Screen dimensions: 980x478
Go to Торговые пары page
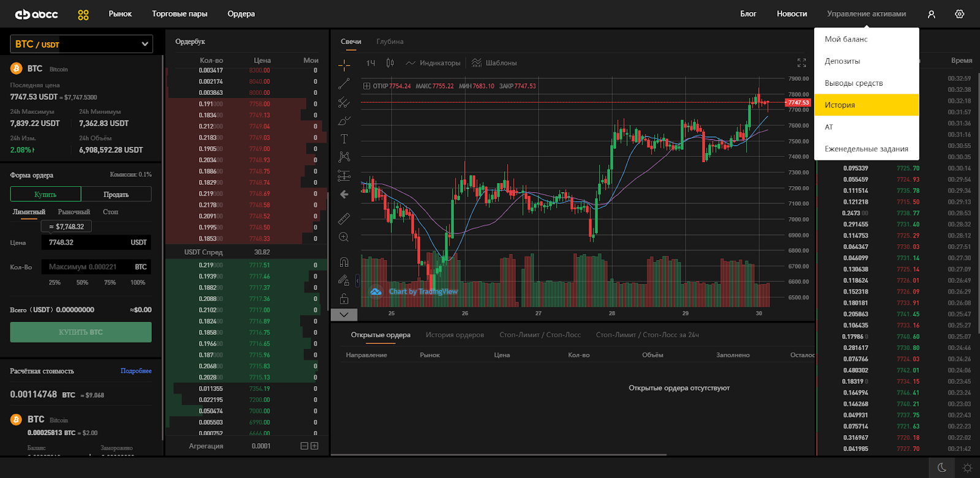pyautogui.click(x=180, y=14)
